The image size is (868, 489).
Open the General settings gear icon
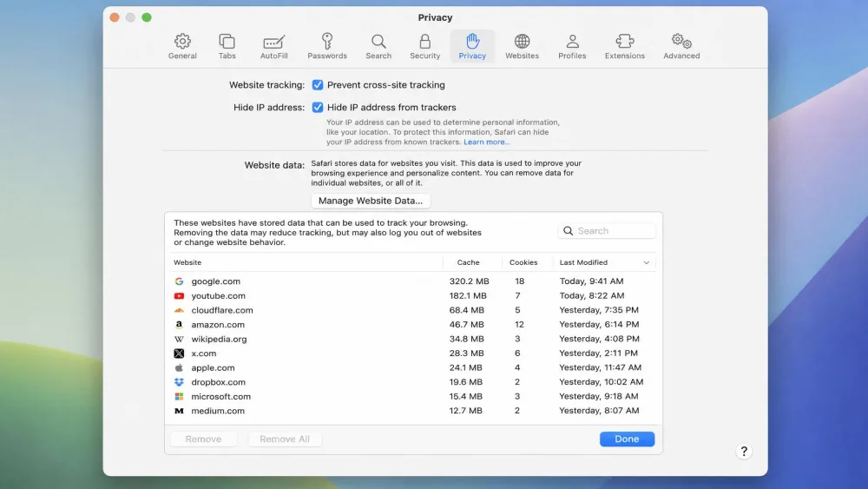click(x=182, y=42)
